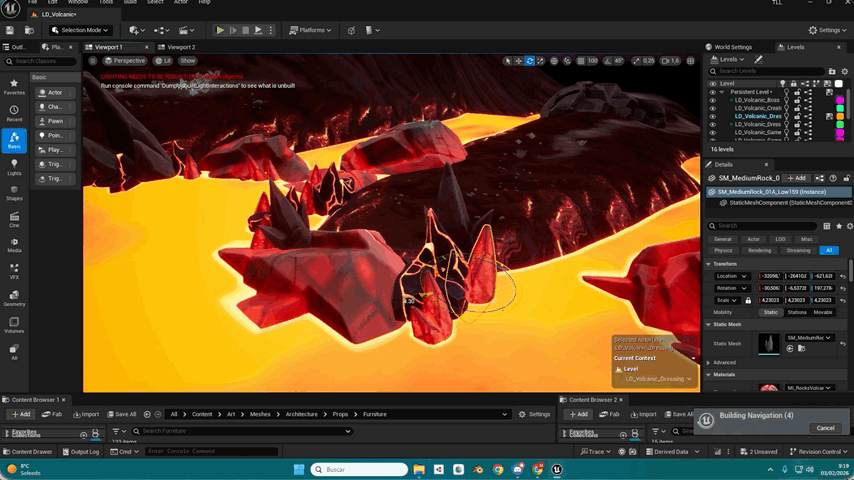
Task: Save the current level with floppy icon
Action: 10,30
